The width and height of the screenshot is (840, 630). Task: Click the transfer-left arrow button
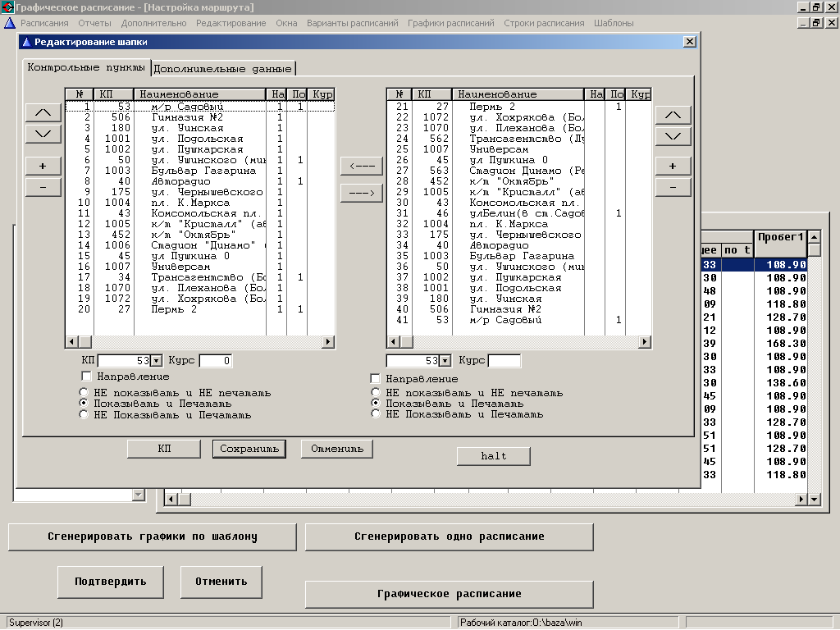[x=362, y=167]
